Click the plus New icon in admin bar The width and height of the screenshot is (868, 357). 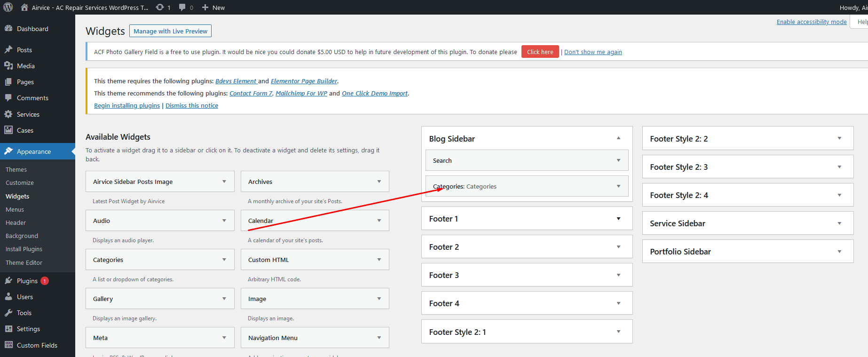pyautogui.click(x=205, y=8)
